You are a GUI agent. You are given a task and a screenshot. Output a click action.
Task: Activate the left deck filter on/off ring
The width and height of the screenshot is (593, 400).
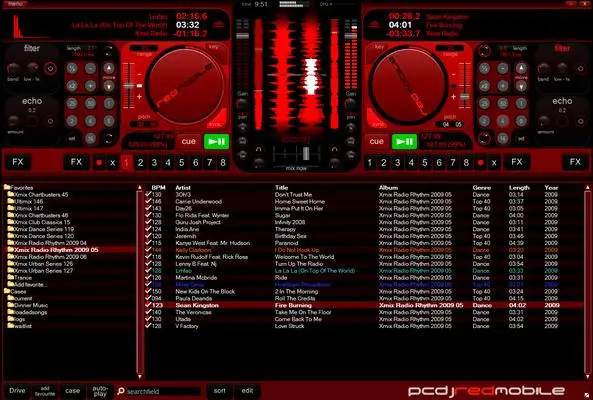click(x=50, y=68)
